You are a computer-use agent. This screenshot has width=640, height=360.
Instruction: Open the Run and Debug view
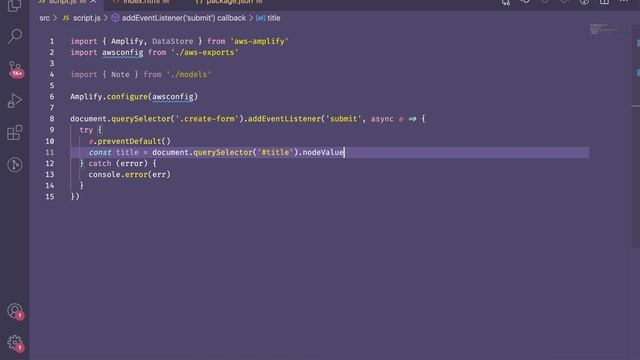pos(15,101)
